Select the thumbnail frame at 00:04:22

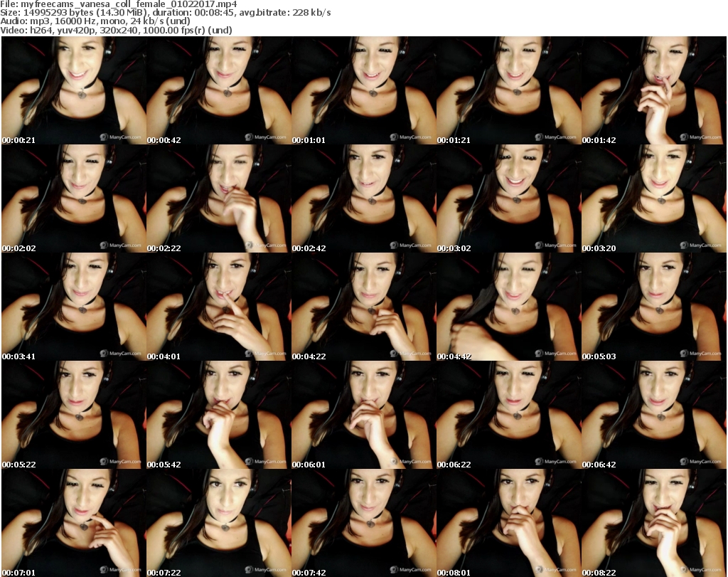pyautogui.click(x=364, y=307)
